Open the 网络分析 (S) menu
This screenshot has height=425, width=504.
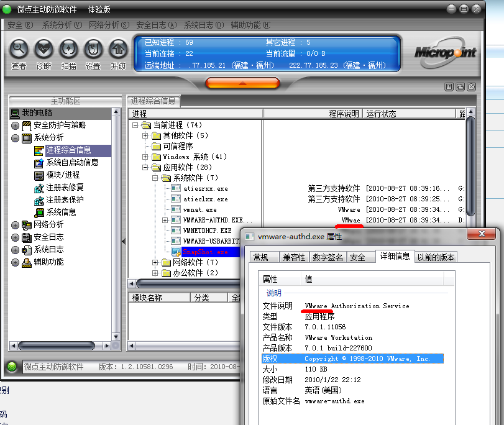[109, 25]
